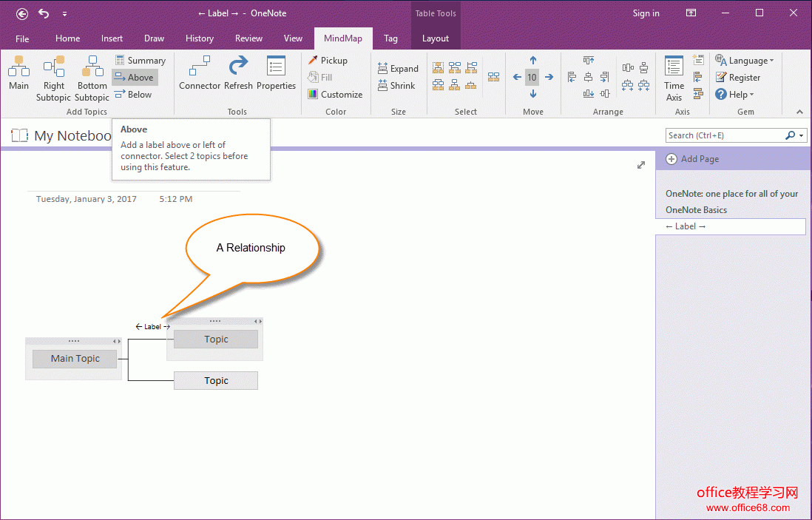Click Add Page

click(692, 159)
